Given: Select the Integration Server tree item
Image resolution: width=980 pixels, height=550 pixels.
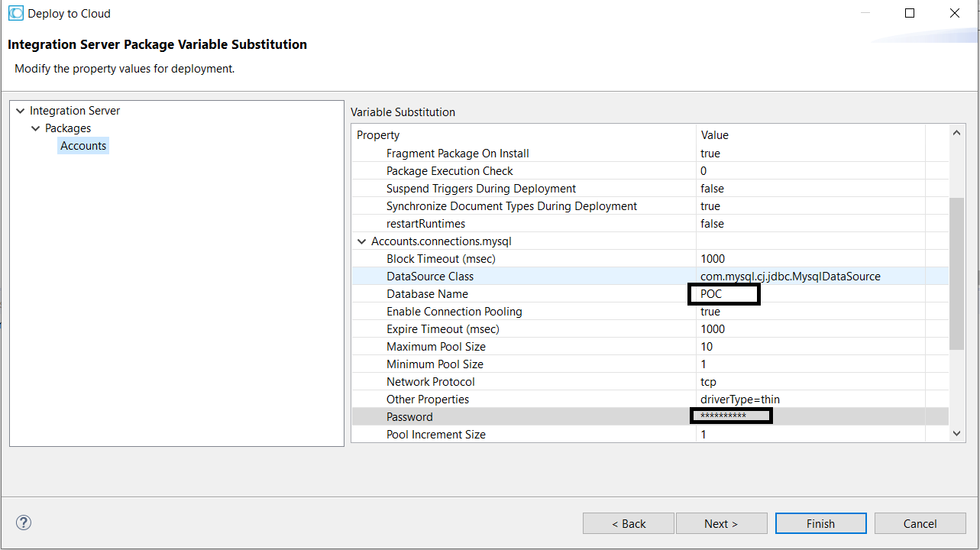Looking at the screenshot, I should [75, 111].
